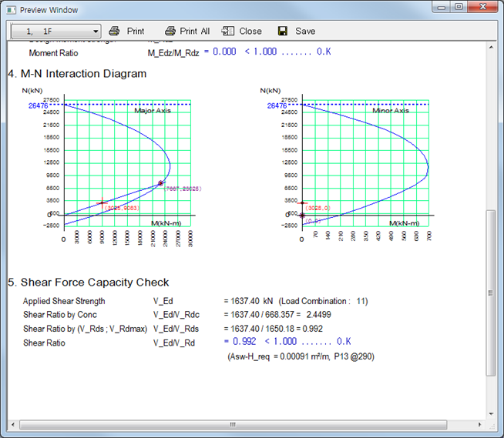
Task: Click the 'Shear Ratio by Conc' label
Action: point(60,315)
